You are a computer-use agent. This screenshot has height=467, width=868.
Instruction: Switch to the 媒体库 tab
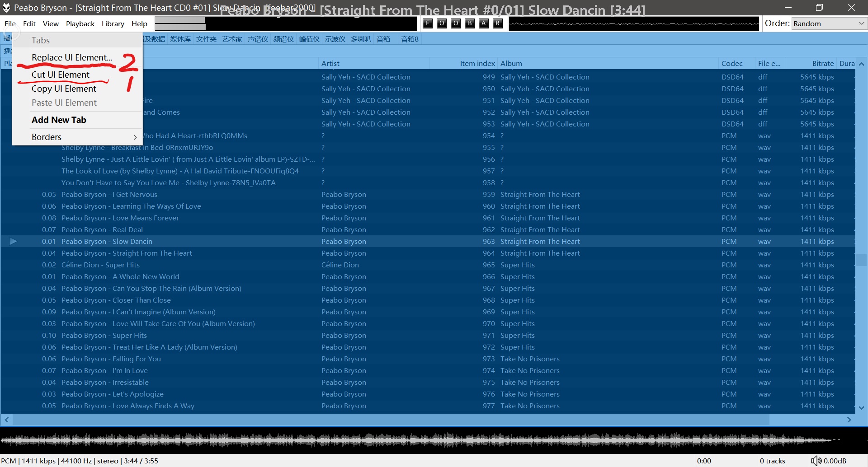(180, 39)
